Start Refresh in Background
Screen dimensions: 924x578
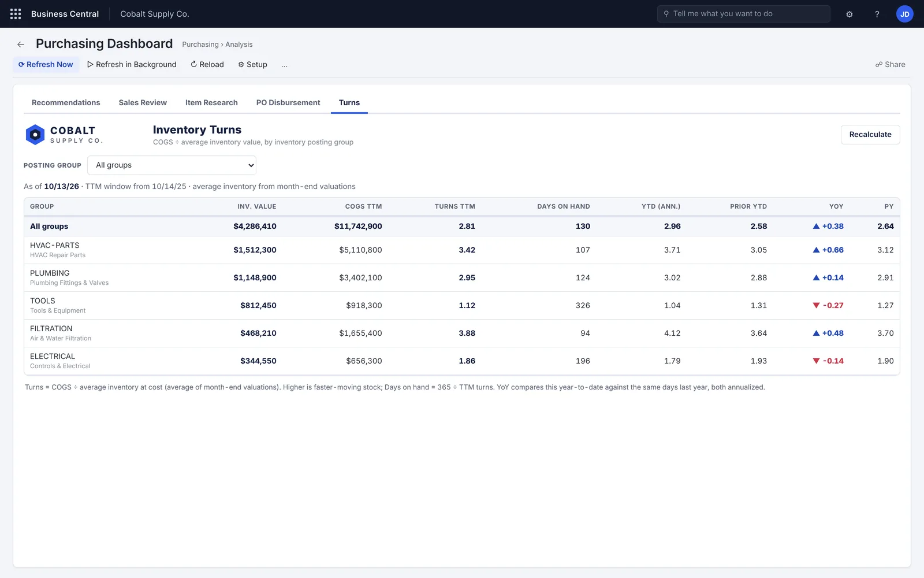click(x=132, y=65)
